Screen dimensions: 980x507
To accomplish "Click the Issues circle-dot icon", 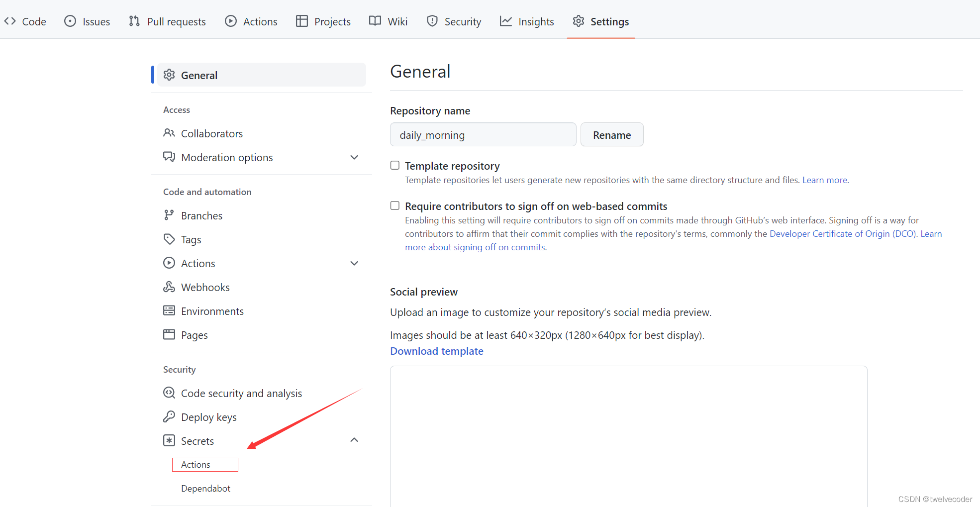I will [x=70, y=21].
